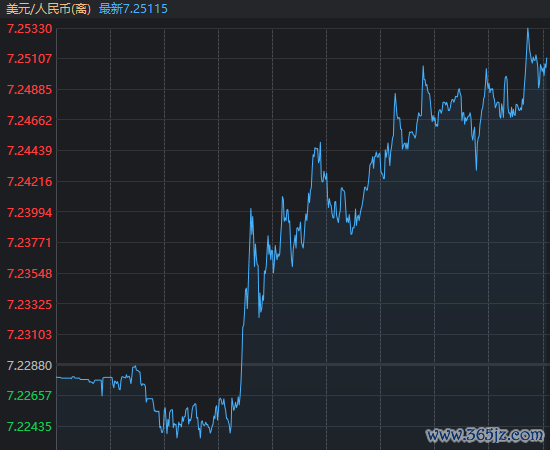Click the 7.23548 price label
Screen dimensions: 550x450
[x=29, y=274]
